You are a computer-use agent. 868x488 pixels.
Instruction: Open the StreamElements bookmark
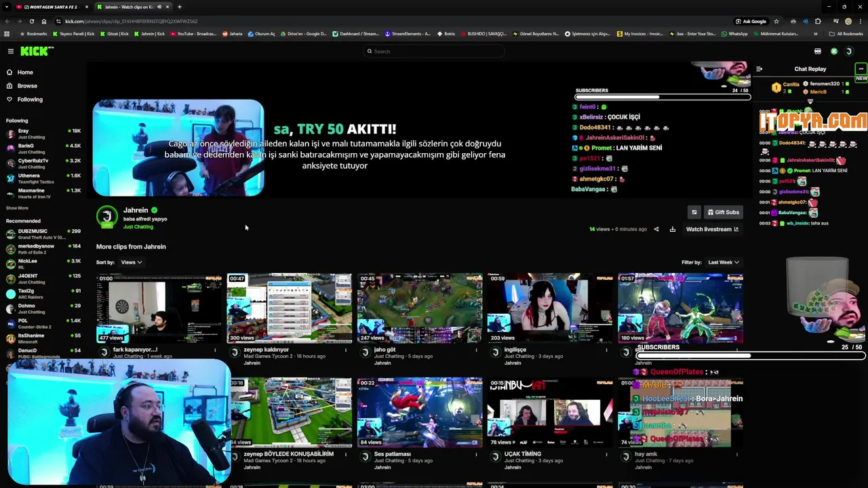[x=408, y=33]
